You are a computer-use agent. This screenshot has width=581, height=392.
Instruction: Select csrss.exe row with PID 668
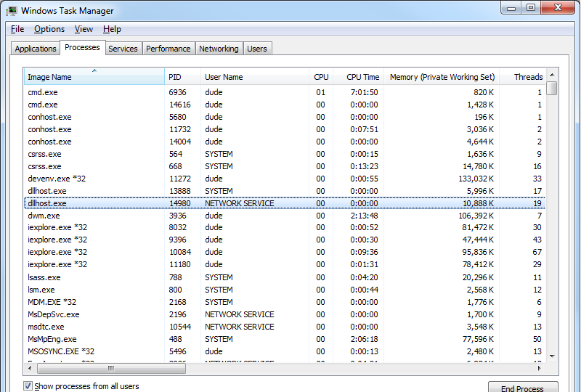pos(285,166)
